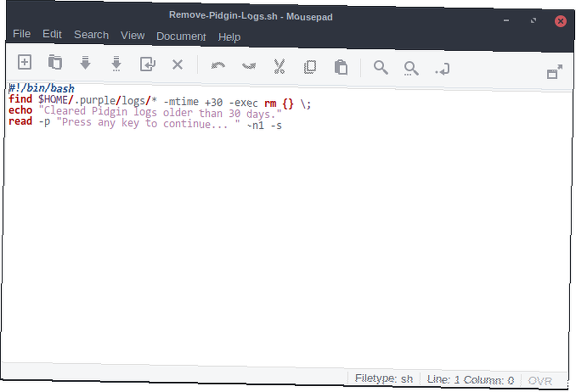The width and height of the screenshot is (576, 392).
Task: Click the echo command keyword
Action: [x=20, y=110]
